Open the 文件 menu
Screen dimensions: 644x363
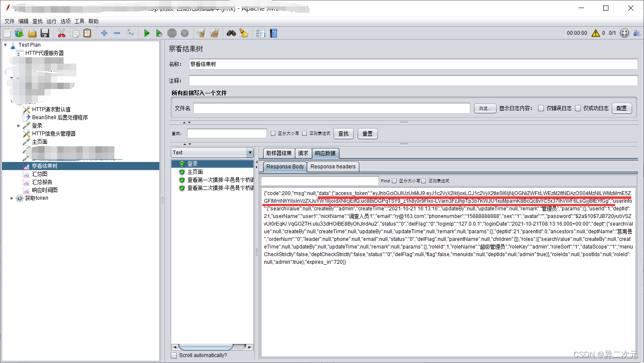tap(9, 21)
